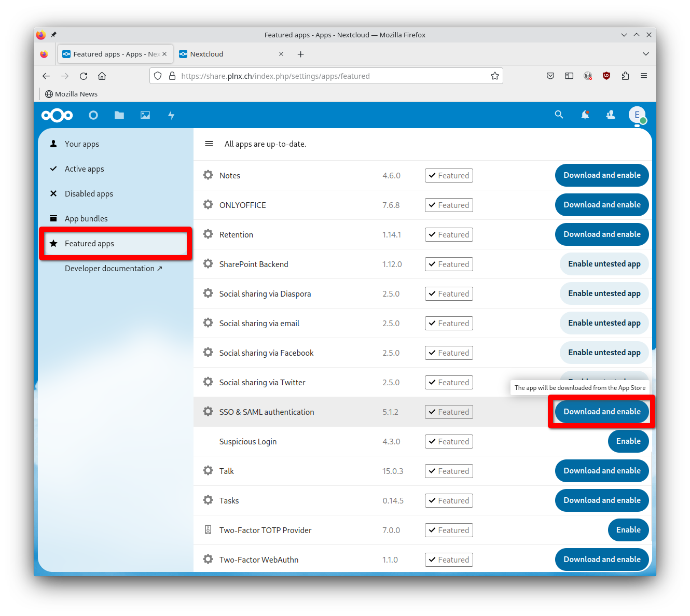Select Active apps in the sidebar
The image size is (690, 616).
(84, 169)
